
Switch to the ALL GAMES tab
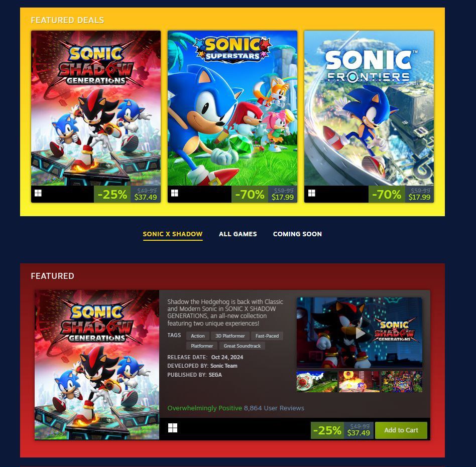pos(237,234)
